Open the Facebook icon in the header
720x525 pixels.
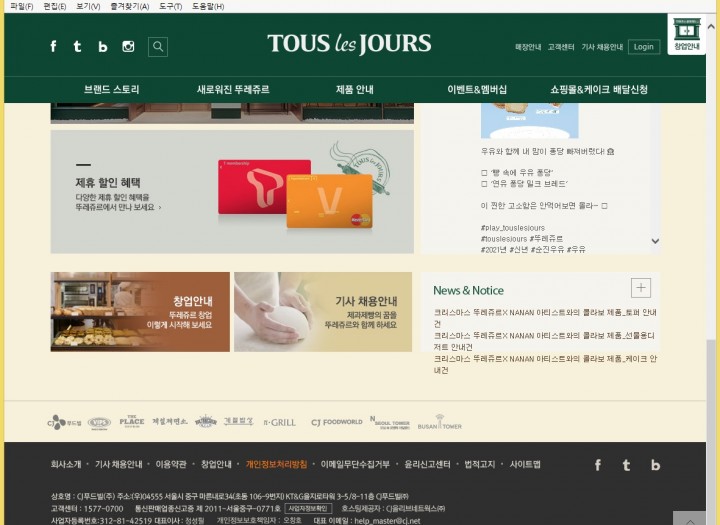coord(53,46)
